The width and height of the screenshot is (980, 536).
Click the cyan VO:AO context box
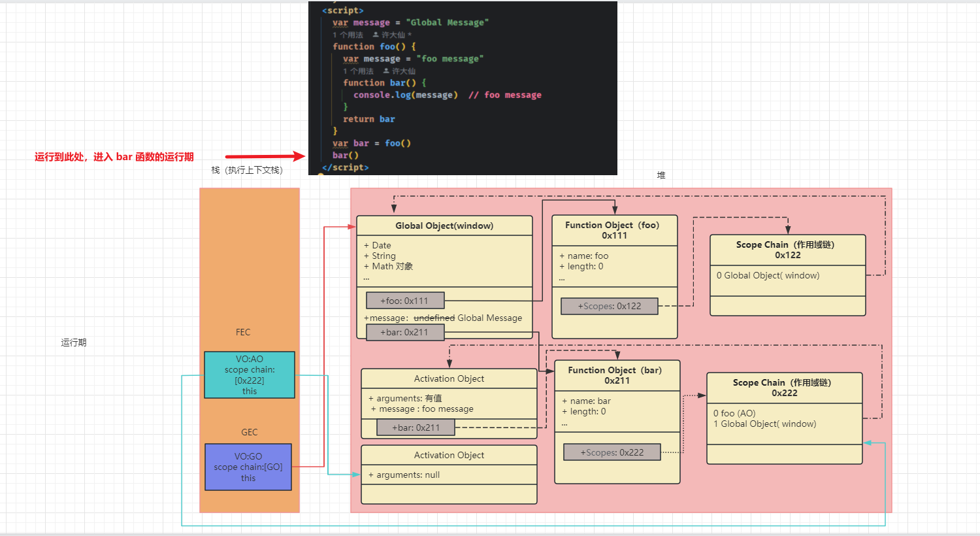coord(250,375)
